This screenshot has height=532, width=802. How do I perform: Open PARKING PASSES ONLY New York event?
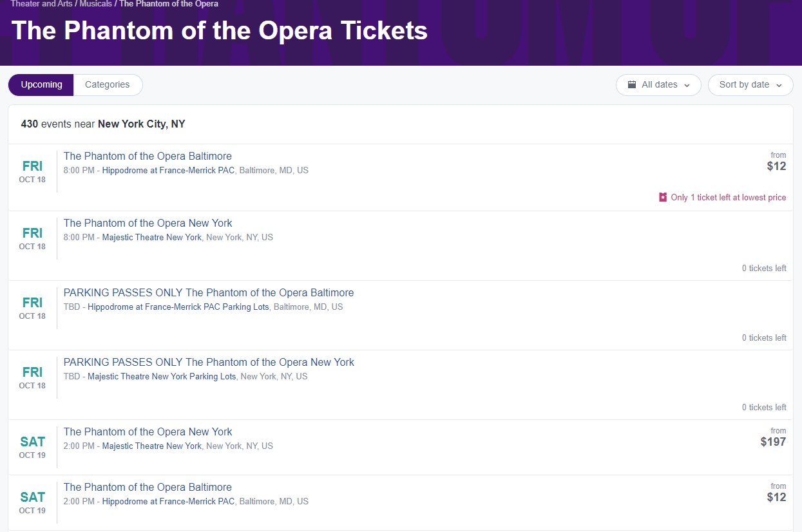(x=209, y=362)
